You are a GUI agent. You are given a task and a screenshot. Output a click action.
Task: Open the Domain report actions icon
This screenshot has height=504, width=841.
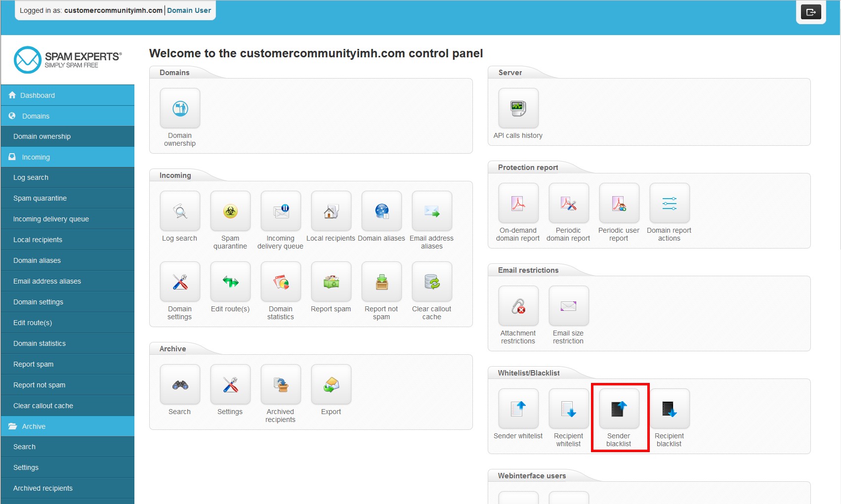click(669, 204)
